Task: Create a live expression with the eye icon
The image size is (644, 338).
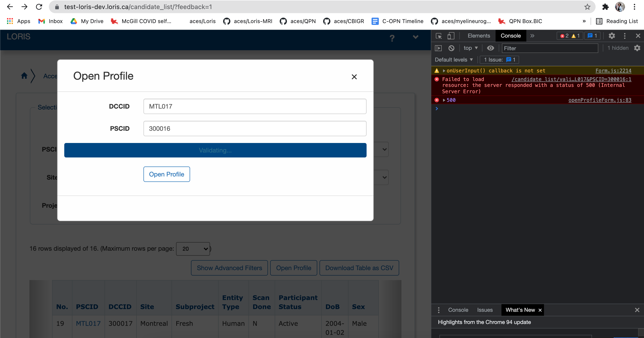Action: pos(491,48)
